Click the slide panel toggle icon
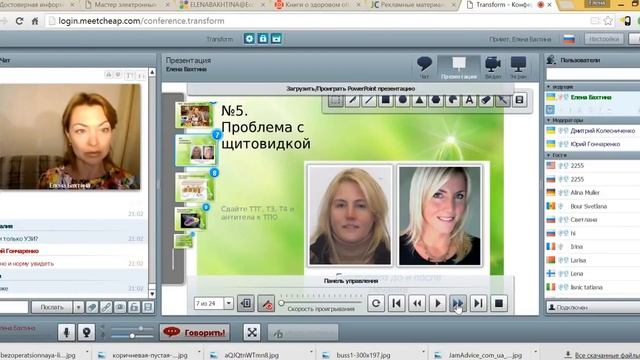This screenshot has width=640, height=360. pos(246,303)
